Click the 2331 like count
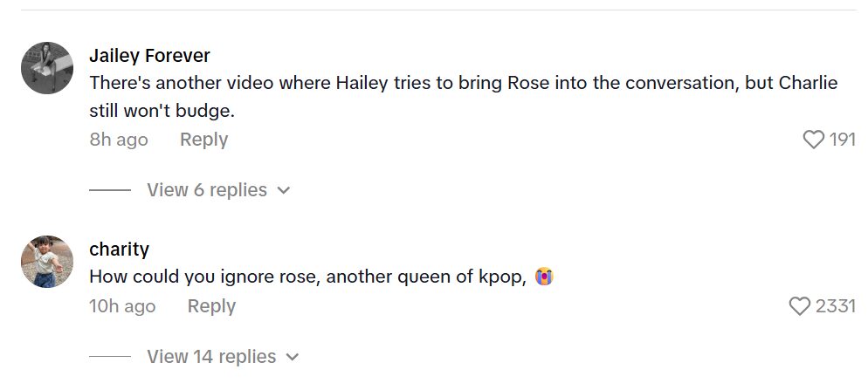868x383 pixels. [835, 306]
